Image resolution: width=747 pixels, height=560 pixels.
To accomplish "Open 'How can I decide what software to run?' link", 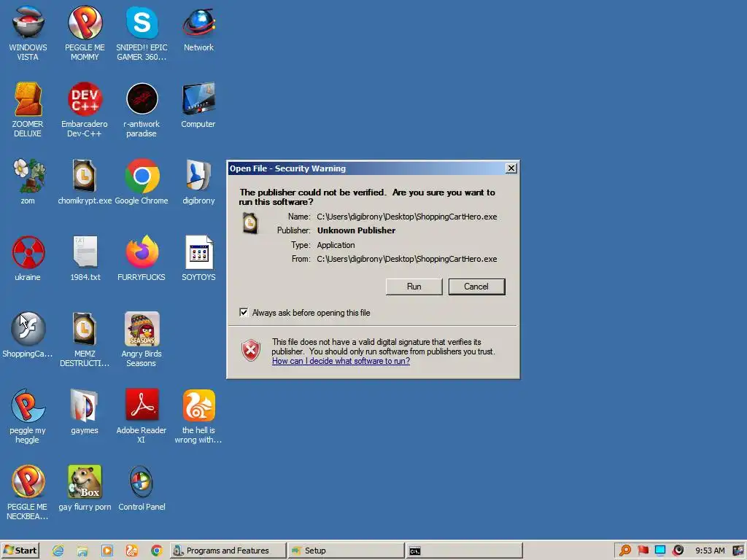I will click(341, 361).
